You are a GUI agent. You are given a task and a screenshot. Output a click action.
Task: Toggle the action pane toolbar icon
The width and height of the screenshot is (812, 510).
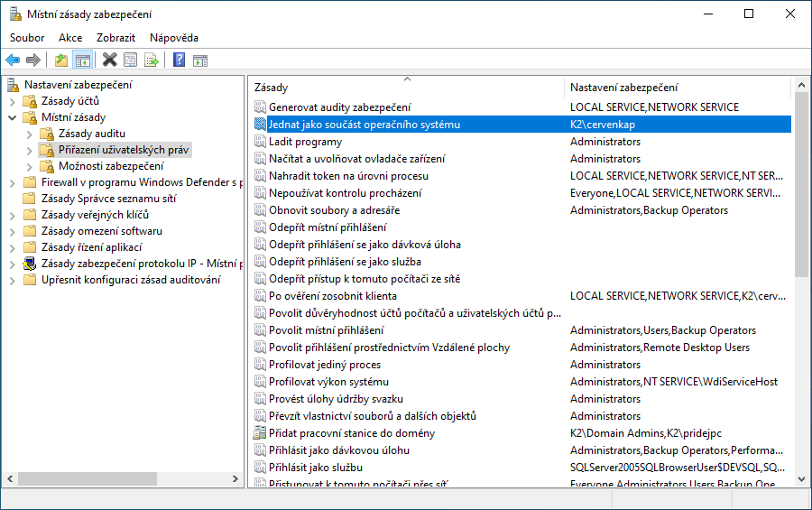click(x=200, y=60)
